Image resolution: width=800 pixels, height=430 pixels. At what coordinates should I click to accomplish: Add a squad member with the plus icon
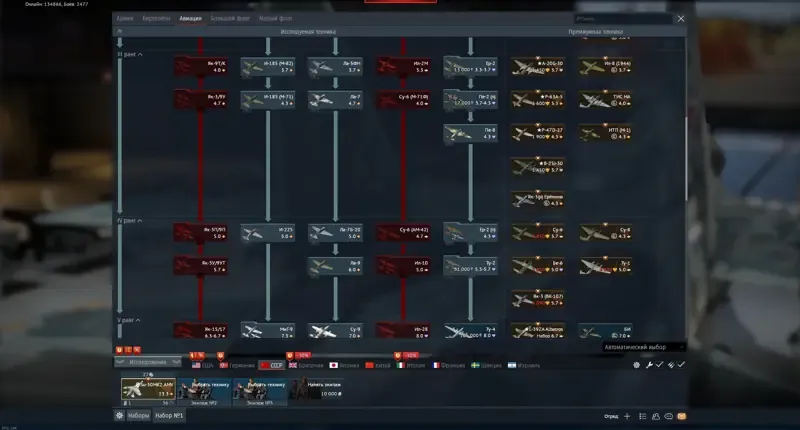point(627,416)
